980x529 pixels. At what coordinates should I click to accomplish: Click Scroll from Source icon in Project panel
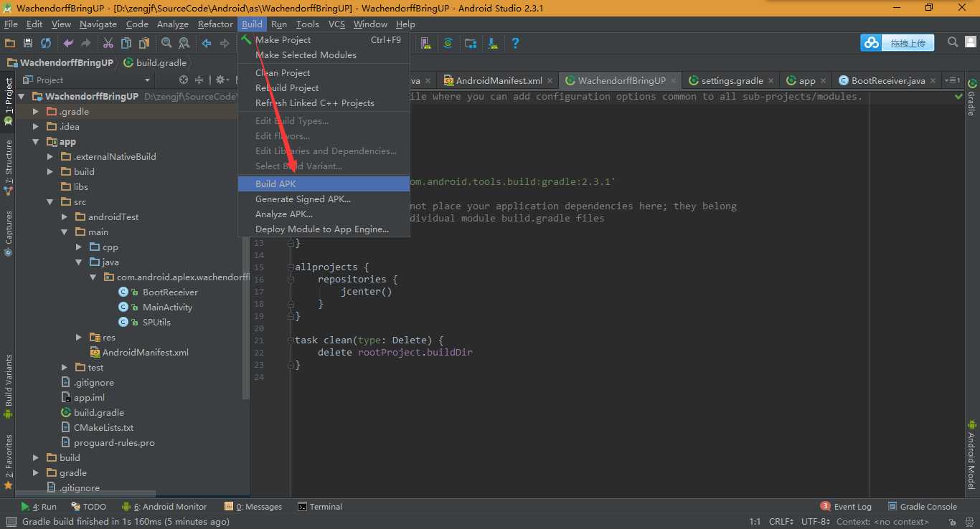click(184, 80)
